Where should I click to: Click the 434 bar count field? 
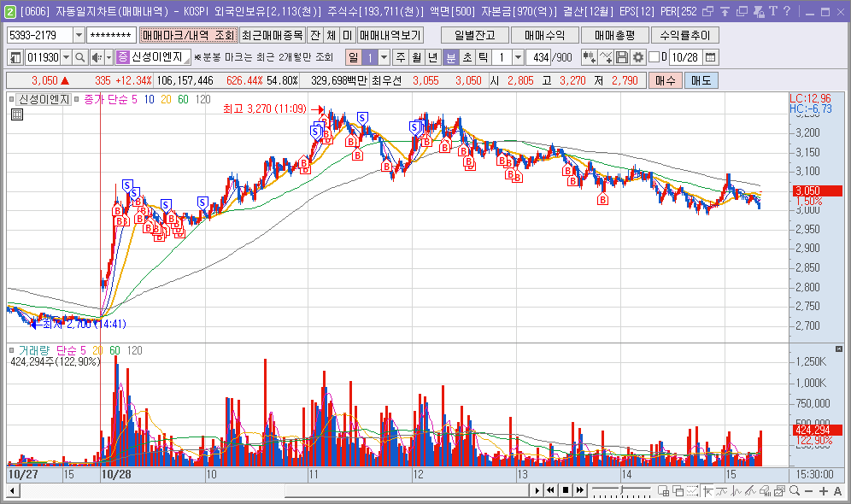tap(539, 57)
